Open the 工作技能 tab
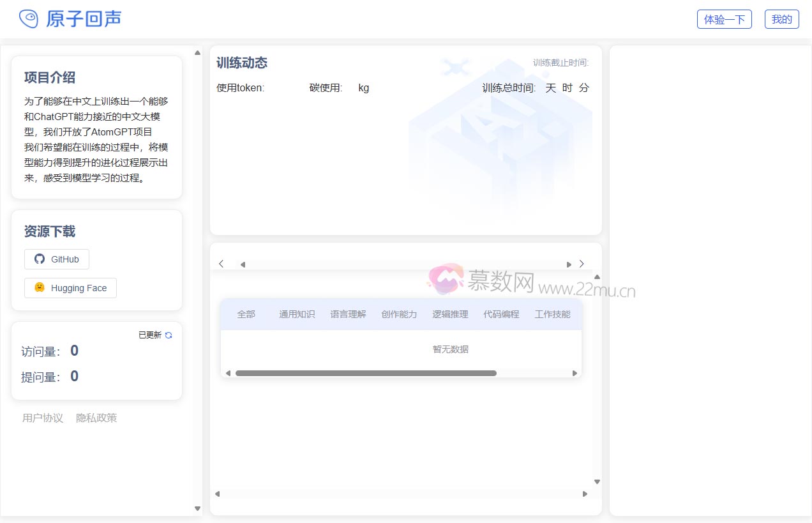Image resolution: width=812 pixels, height=523 pixels. 552,314
